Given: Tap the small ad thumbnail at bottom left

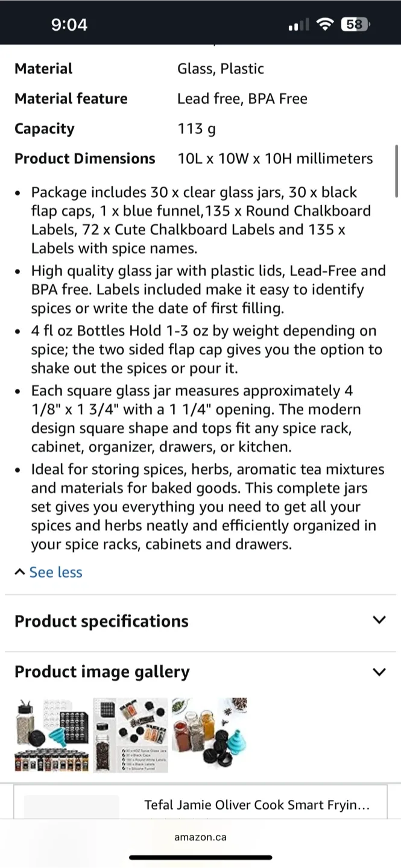Looking at the screenshot, I should pyautogui.click(x=71, y=804).
